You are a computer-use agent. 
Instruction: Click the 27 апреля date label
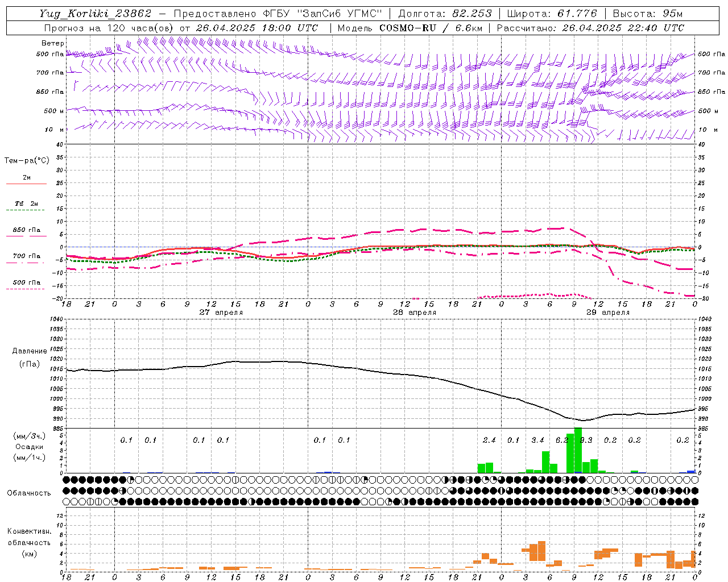click(221, 313)
